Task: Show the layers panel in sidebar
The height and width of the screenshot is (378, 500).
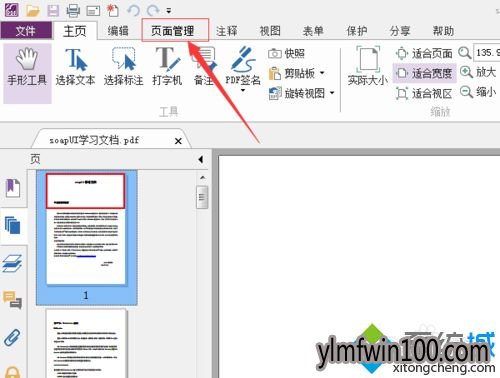Action: 13,263
